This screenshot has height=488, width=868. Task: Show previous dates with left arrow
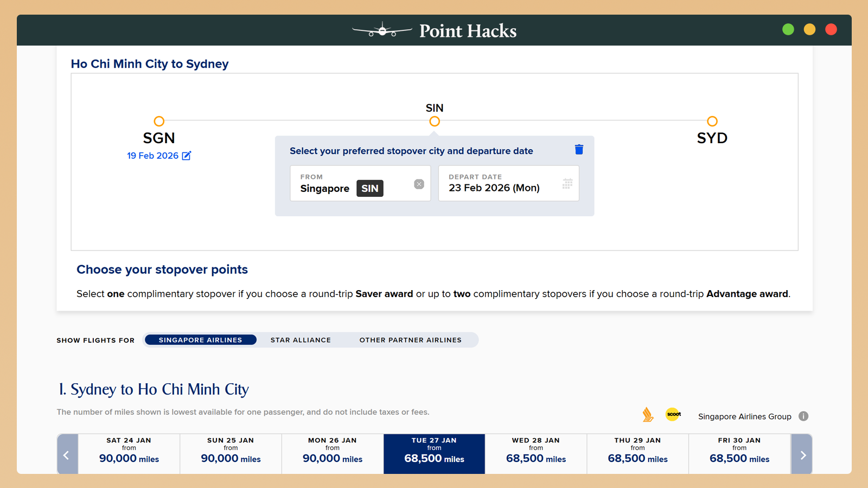coord(67,454)
